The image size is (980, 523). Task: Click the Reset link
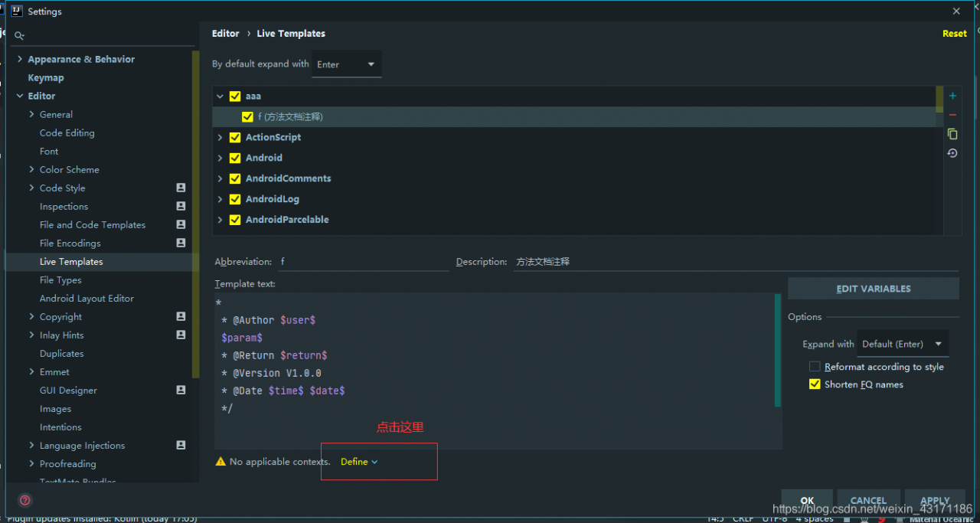[954, 34]
